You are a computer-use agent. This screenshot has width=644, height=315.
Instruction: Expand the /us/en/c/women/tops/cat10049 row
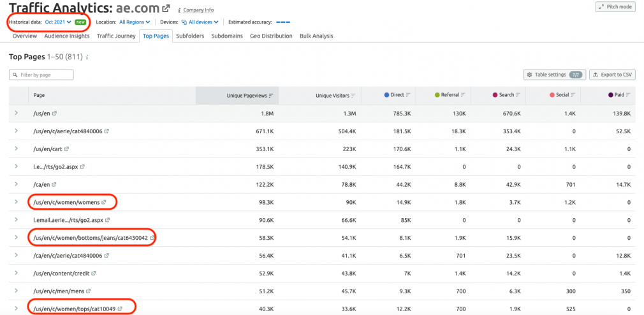(x=17, y=309)
